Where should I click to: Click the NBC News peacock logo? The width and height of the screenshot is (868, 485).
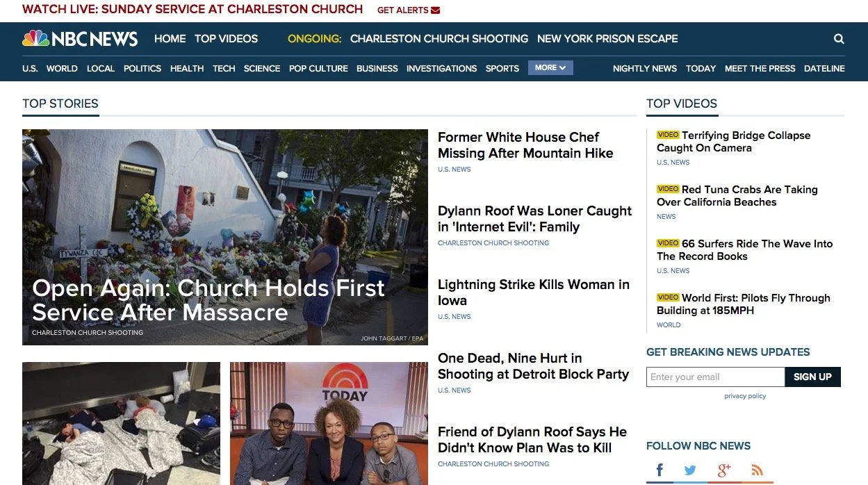35,39
